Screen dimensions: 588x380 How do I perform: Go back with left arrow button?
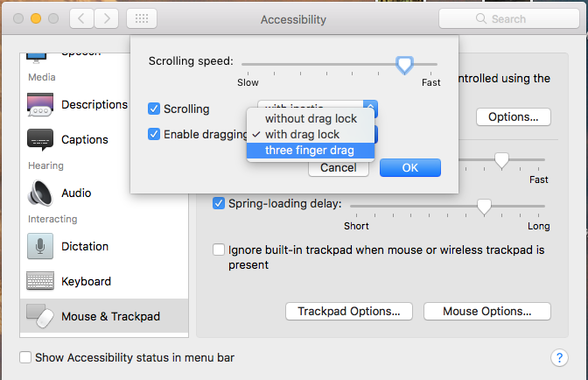[80, 18]
